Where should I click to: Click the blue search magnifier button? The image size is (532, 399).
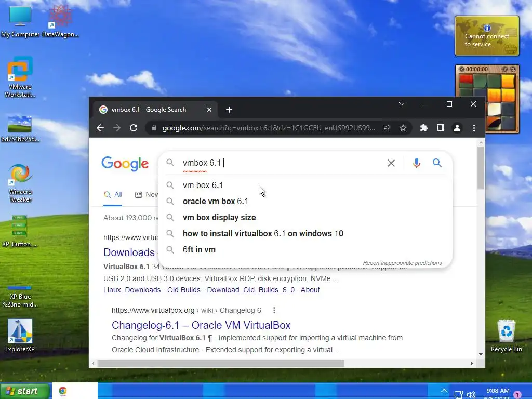point(437,163)
